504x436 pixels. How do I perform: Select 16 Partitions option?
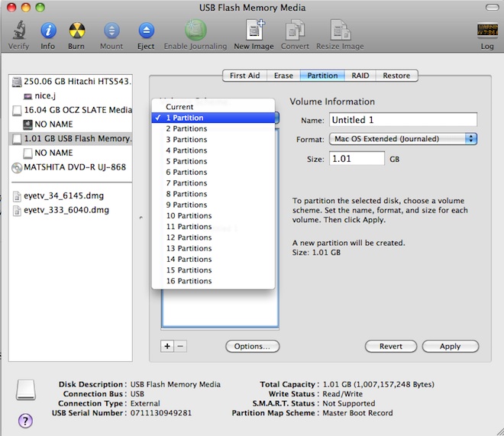click(x=189, y=281)
